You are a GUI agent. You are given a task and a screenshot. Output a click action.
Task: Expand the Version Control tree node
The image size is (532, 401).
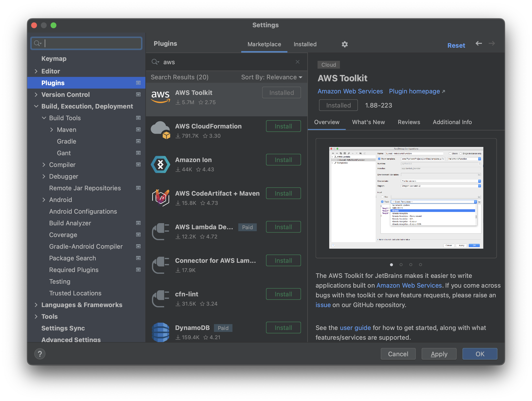pyautogui.click(x=36, y=95)
